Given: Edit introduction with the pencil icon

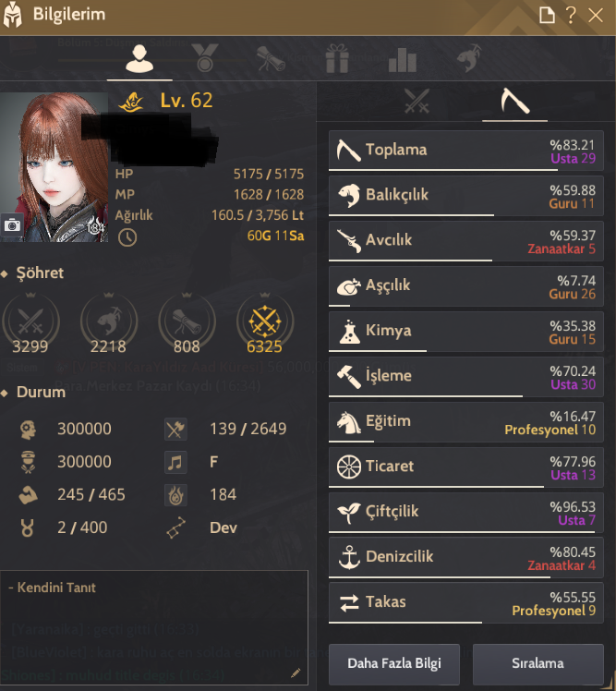Looking at the screenshot, I should tap(296, 673).
